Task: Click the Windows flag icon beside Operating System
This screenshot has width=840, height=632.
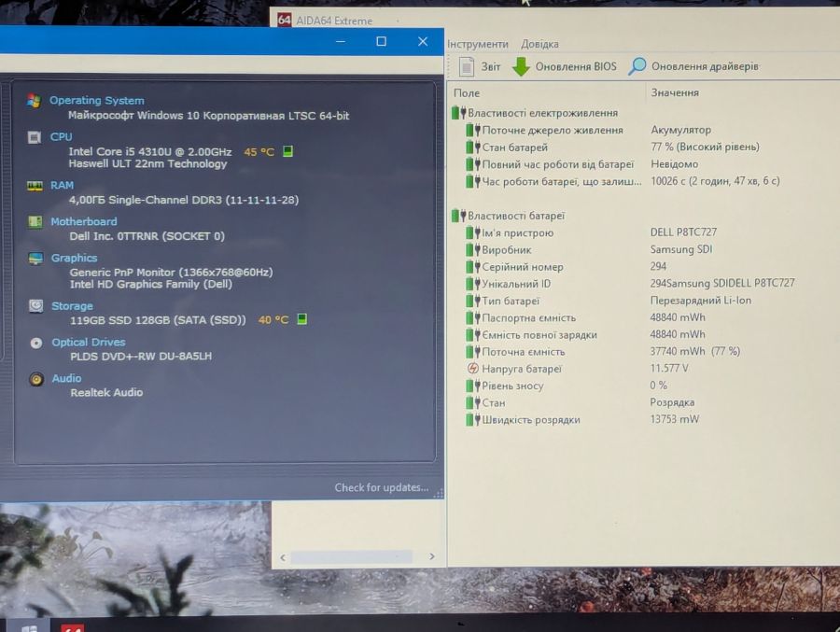Action: (34, 101)
